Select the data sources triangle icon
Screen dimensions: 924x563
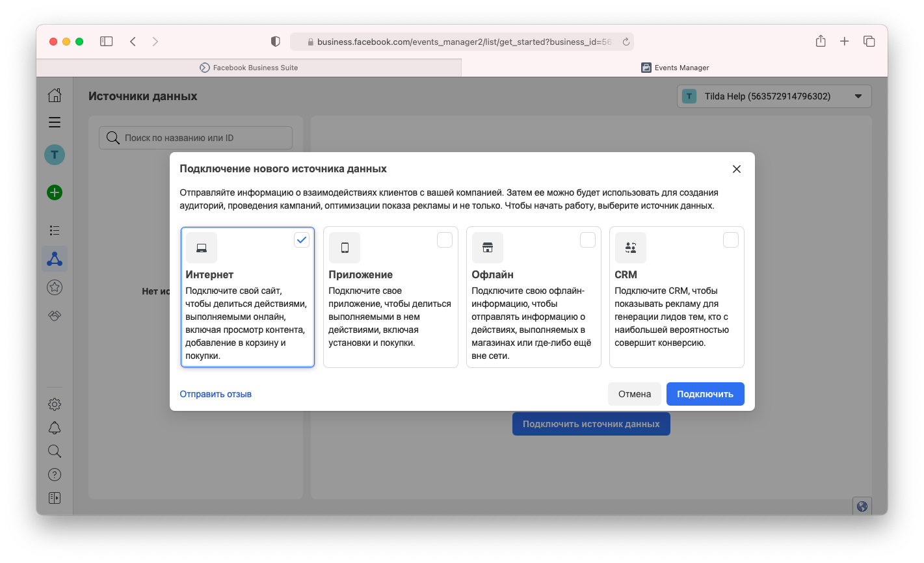point(55,259)
